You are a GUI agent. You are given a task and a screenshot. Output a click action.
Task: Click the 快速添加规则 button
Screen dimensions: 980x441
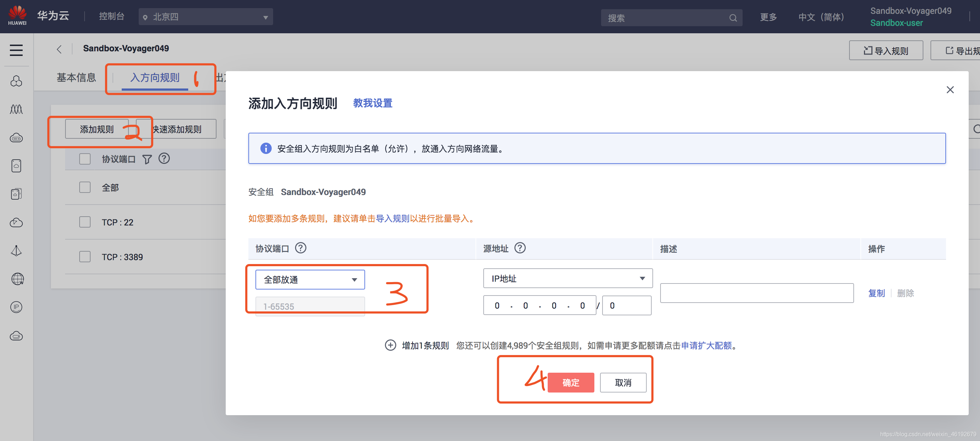point(176,130)
